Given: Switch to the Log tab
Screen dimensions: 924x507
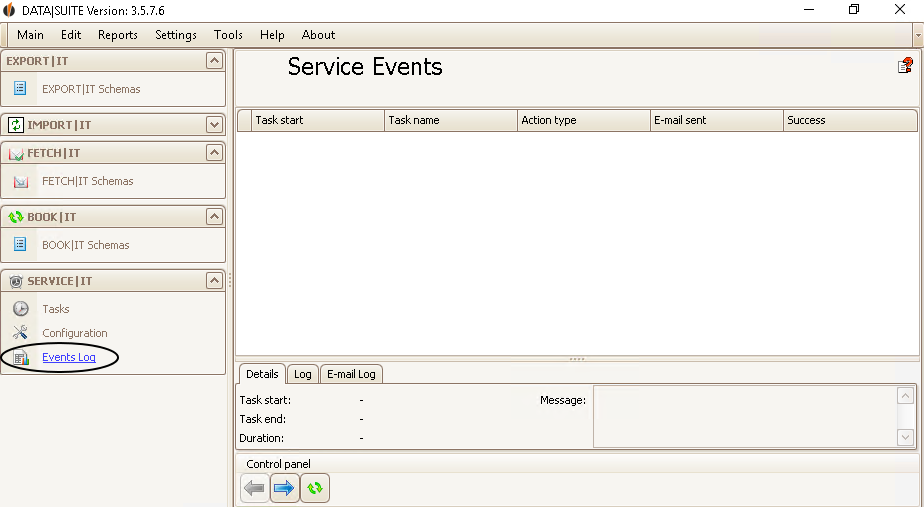Looking at the screenshot, I should tap(302, 374).
